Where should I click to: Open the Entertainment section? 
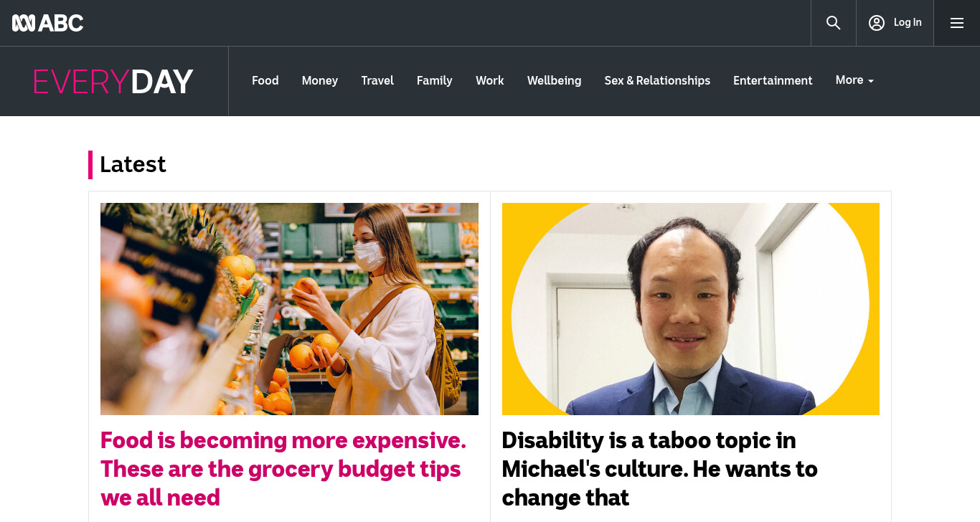773,80
